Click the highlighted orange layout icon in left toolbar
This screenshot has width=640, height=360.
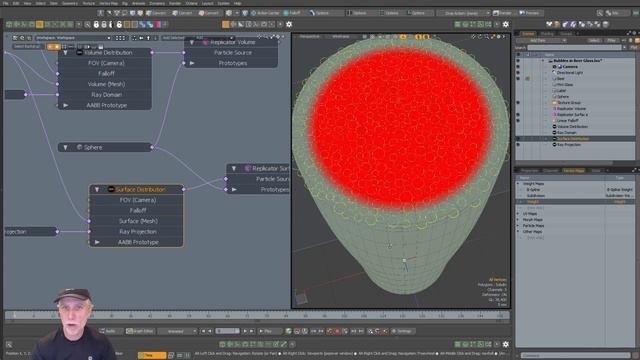click(x=40, y=24)
